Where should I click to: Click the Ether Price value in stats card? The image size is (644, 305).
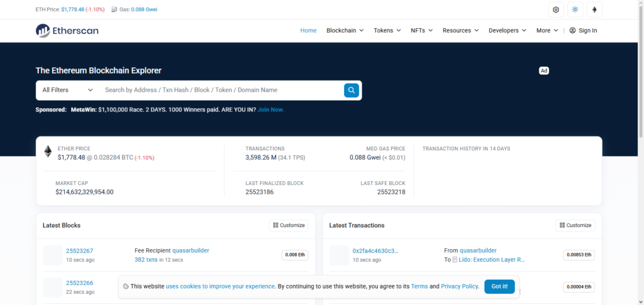tap(72, 157)
